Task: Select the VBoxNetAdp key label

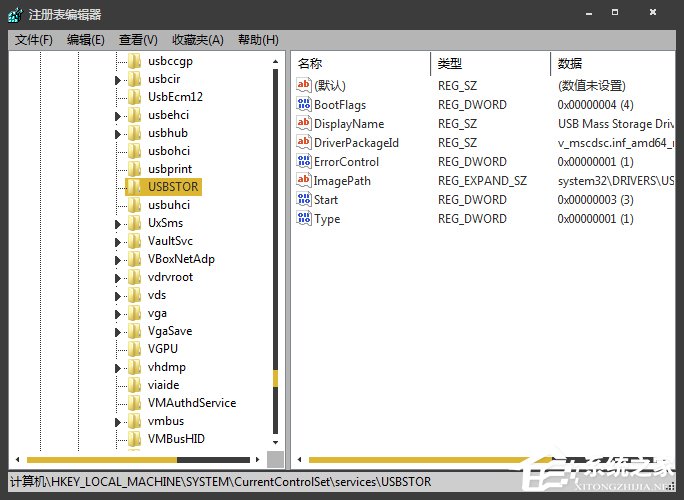Action: [181, 259]
